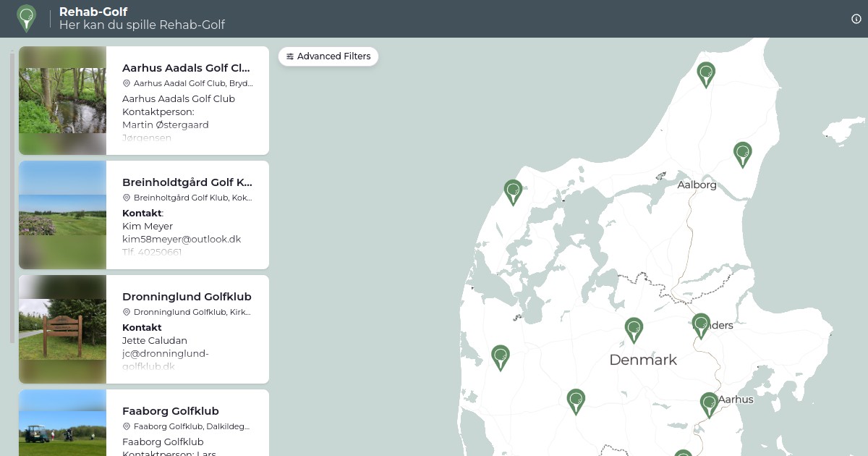
Task: Click the card list scrollbar
Action: pyautogui.click(x=12, y=197)
